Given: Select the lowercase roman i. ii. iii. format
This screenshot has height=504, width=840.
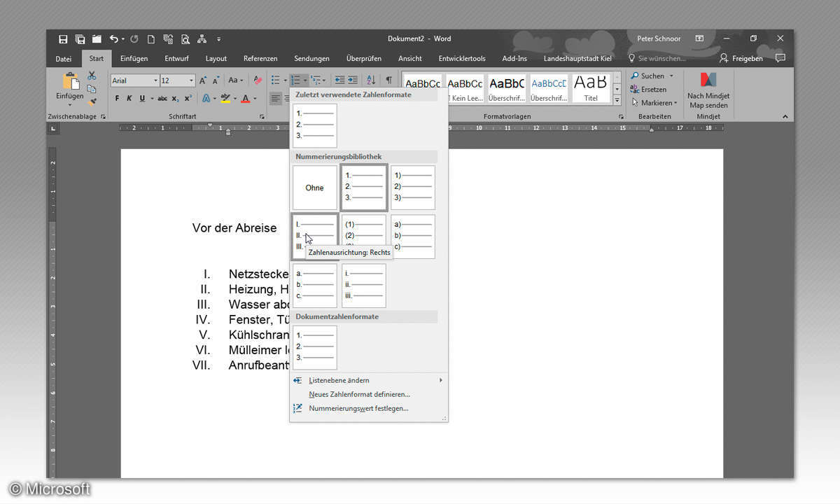Looking at the screenshot, I should pos(364,286).
